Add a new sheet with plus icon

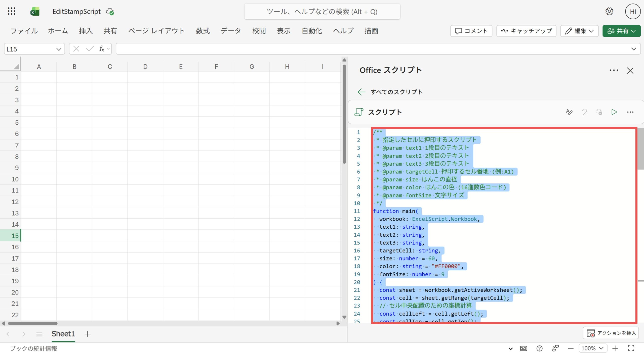(x=87, y=334)
